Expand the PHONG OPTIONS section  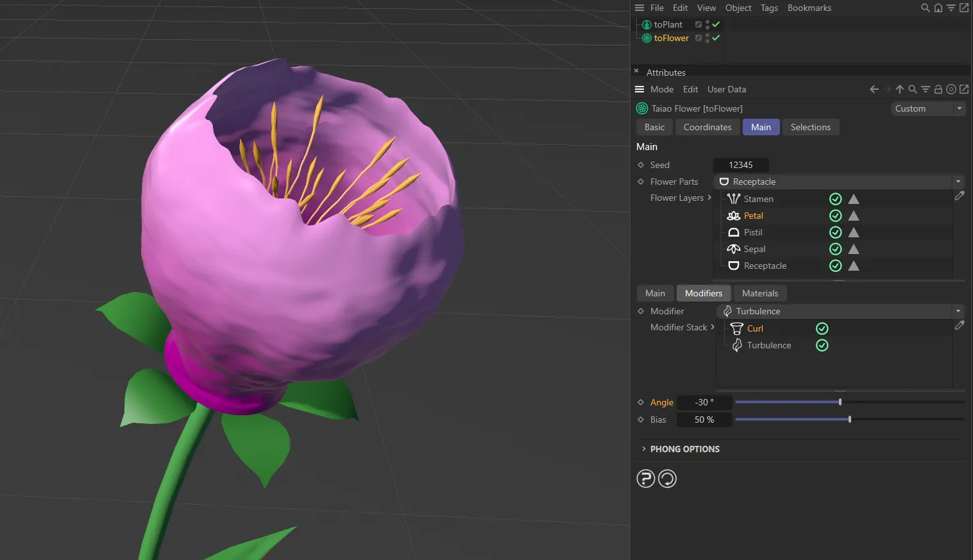[x=644, y=449]
